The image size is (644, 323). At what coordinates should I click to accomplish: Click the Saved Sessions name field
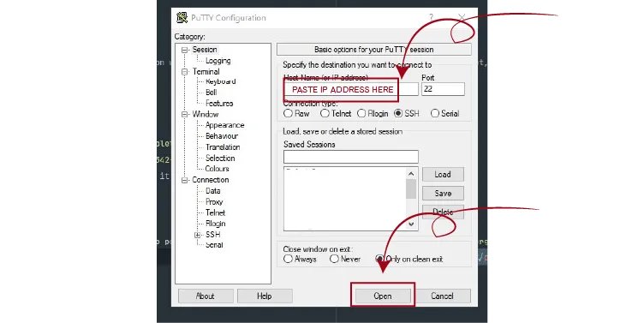[351, 157]
